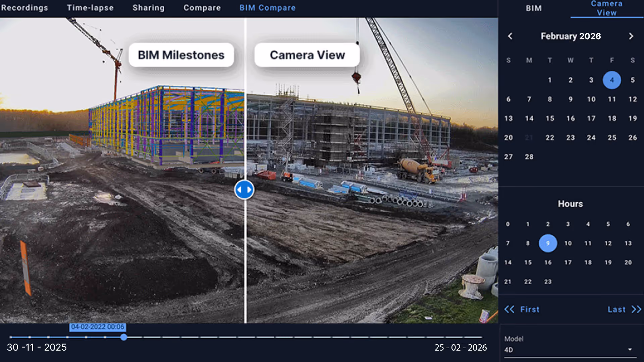Viewport: 644px width, 362px height.
Task: Select the highlighted date 4 in calendar
Action: (612, 80)
